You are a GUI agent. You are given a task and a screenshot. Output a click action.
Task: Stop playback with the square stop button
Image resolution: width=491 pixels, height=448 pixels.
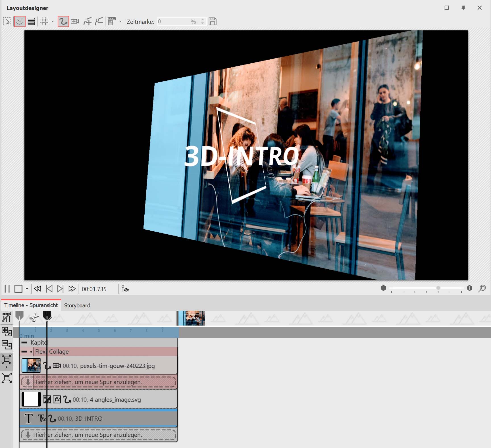coord(18,289)
